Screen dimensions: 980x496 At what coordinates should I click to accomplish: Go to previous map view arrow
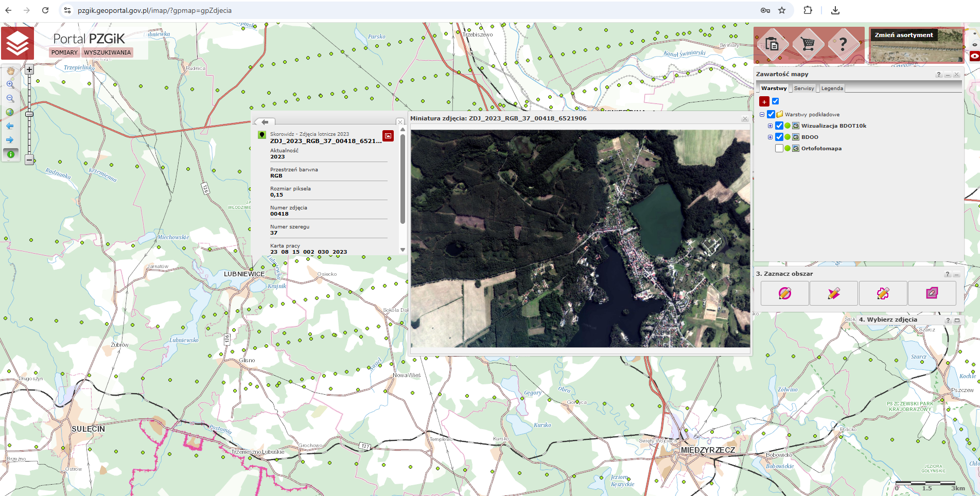[x=10, y=126]
